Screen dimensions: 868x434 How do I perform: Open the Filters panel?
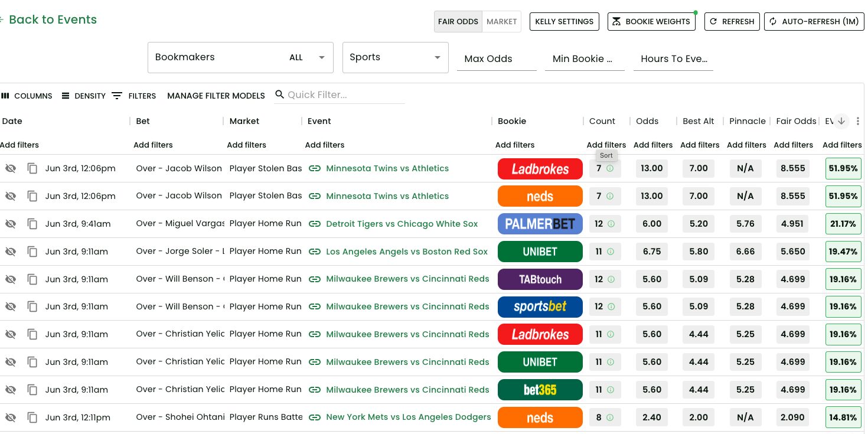coord(134,96)
